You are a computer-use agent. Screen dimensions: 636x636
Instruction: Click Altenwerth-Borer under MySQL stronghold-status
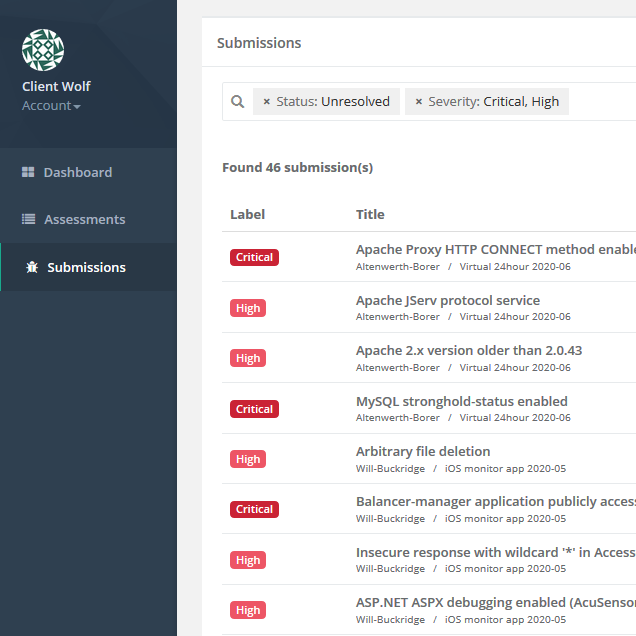[398, 417]
